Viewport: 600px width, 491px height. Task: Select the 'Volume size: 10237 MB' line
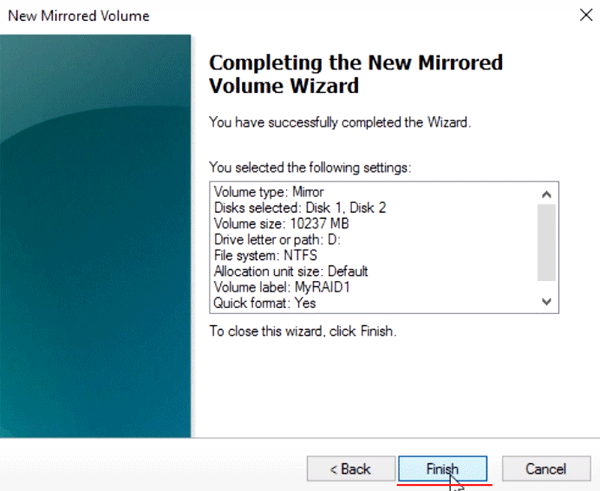pyautogui.click(x=281, y=223)
